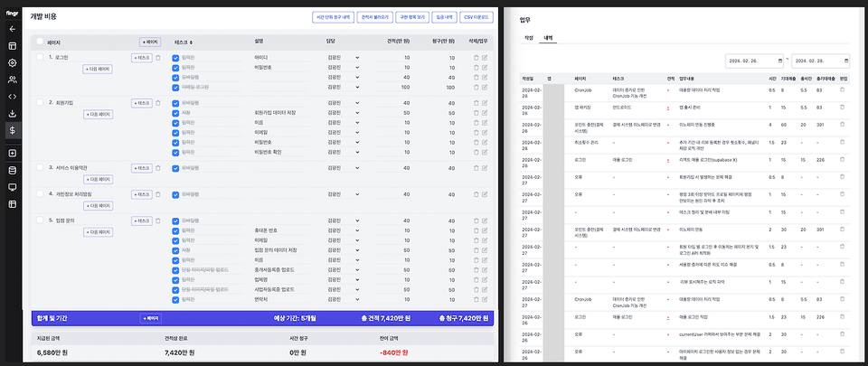Image resolution: width=868 pixels, height=366 pixels.
Task: Open the 담당 dropdown on the 비밀번호 확인 row
Action: click(x=344, y=152)
